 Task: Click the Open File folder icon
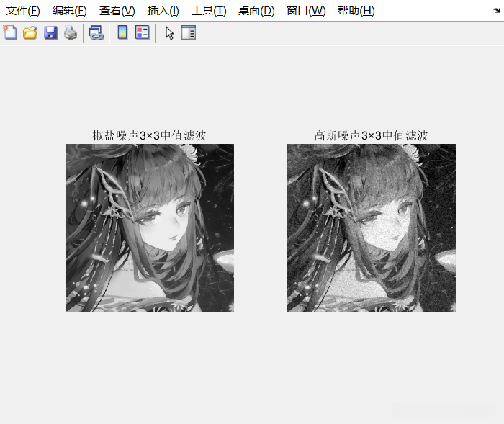click(x=30, y=33)
